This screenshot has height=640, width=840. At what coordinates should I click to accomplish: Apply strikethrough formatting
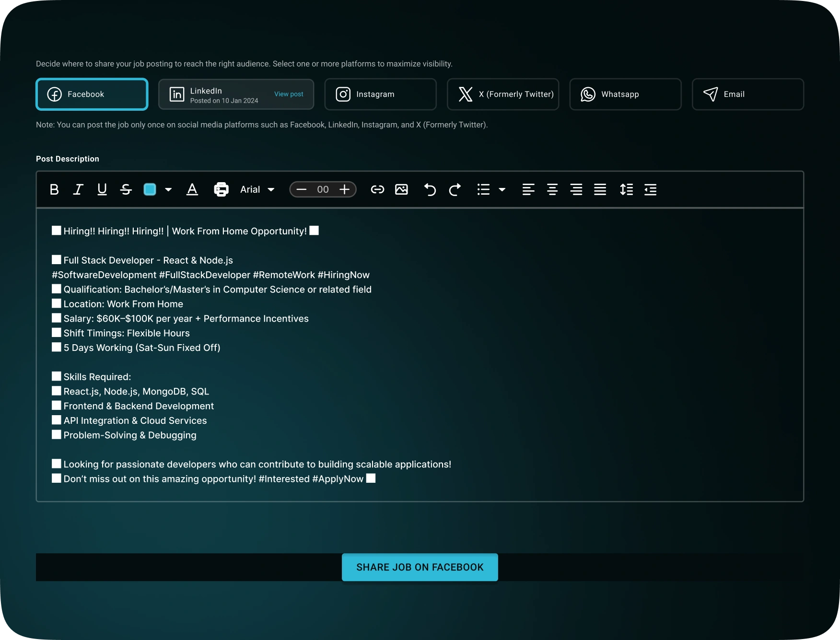[x=126, y=189]
